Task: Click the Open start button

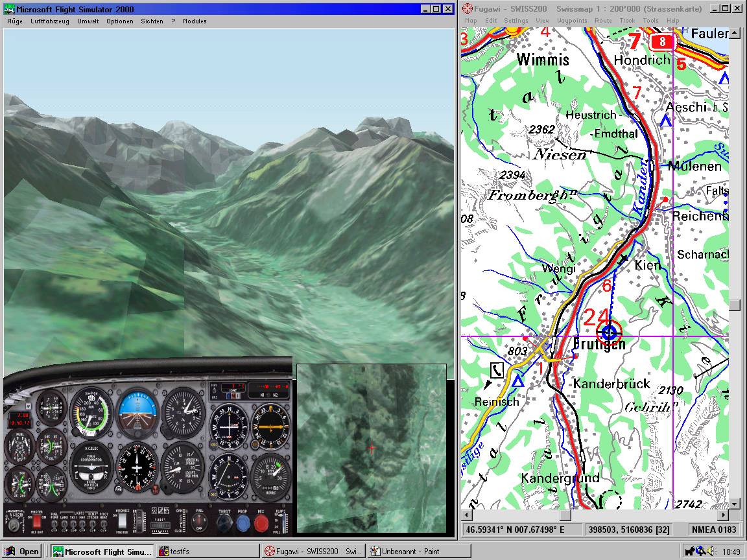Action: point(23,552)
